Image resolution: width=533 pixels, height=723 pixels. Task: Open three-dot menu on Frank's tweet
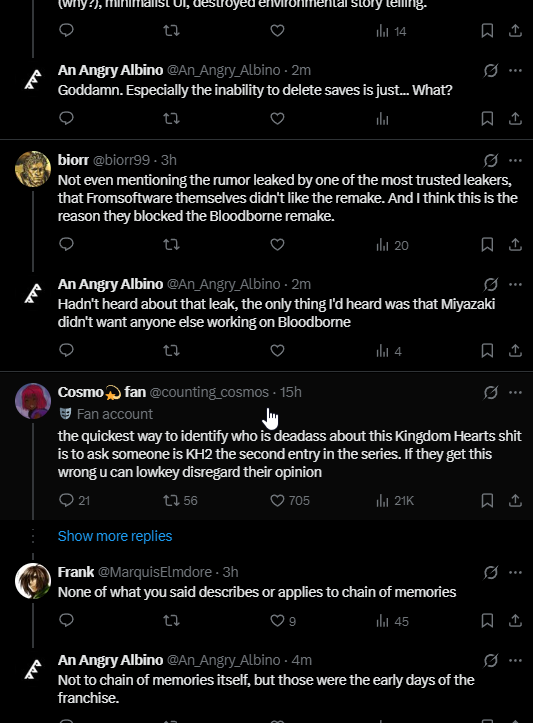coord(515,572)
